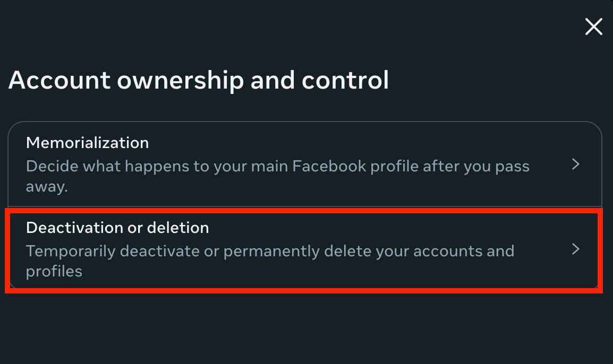Click the chevron arrow beside Deactivation or deletion
Viewport: 613px width, 364px height.
point(575,249)
